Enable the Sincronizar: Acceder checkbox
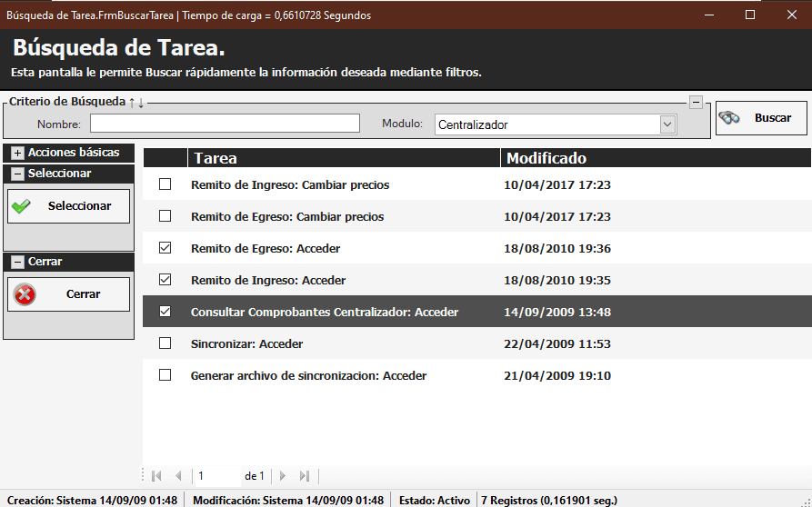812x507 pixels. tap(165, 343)
